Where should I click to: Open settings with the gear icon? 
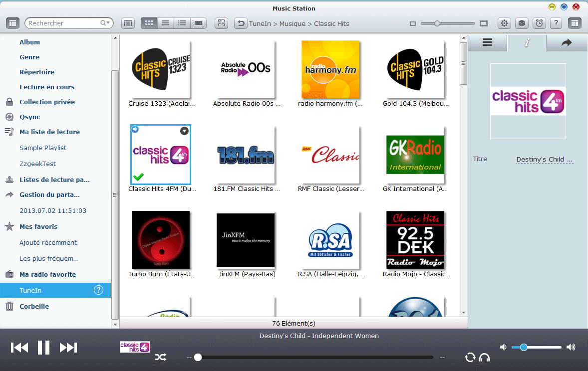point(504,23)
